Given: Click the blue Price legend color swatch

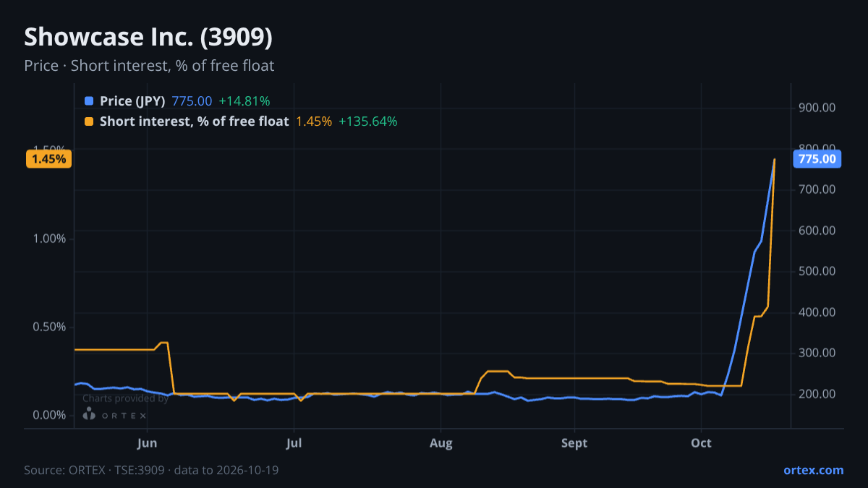Looking at the screenshot, I should tap(89, 101).
